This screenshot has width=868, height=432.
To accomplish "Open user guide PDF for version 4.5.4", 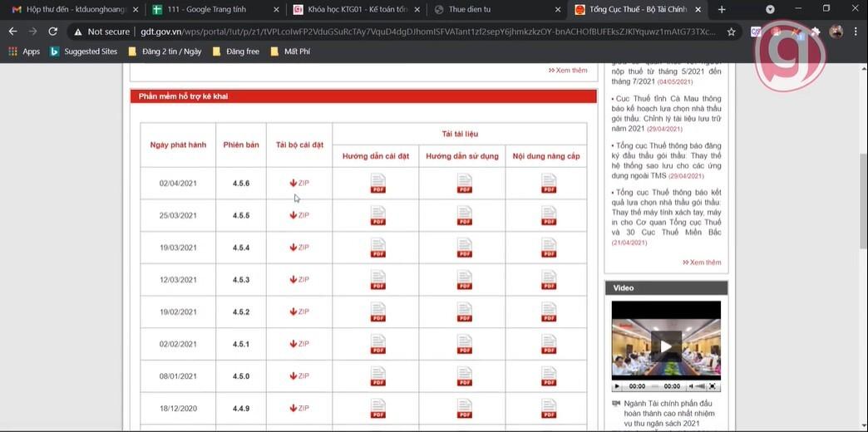I will pyautogui.click(x=465, y=248).
